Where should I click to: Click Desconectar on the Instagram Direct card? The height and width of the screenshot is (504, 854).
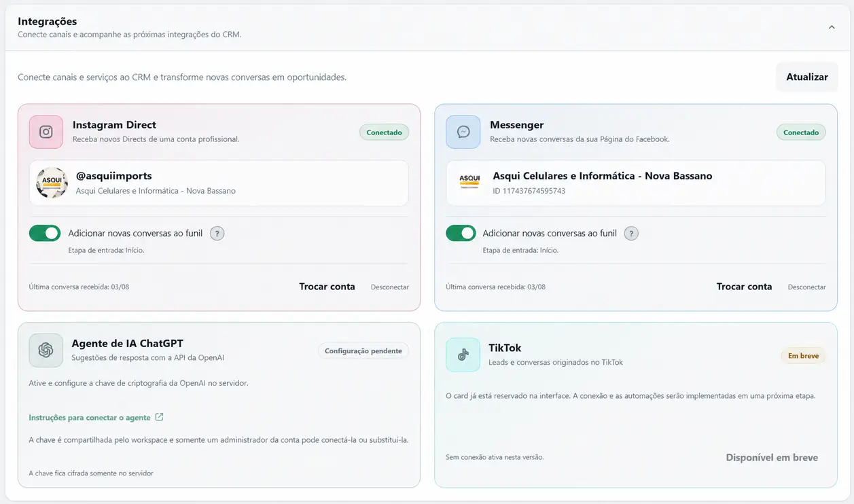390,287
